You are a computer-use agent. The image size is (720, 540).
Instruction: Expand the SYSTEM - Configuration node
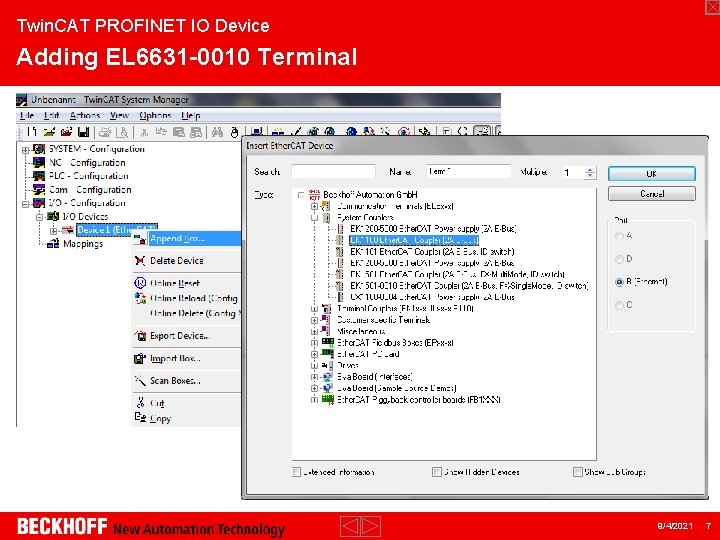click(x=26, y=150)
